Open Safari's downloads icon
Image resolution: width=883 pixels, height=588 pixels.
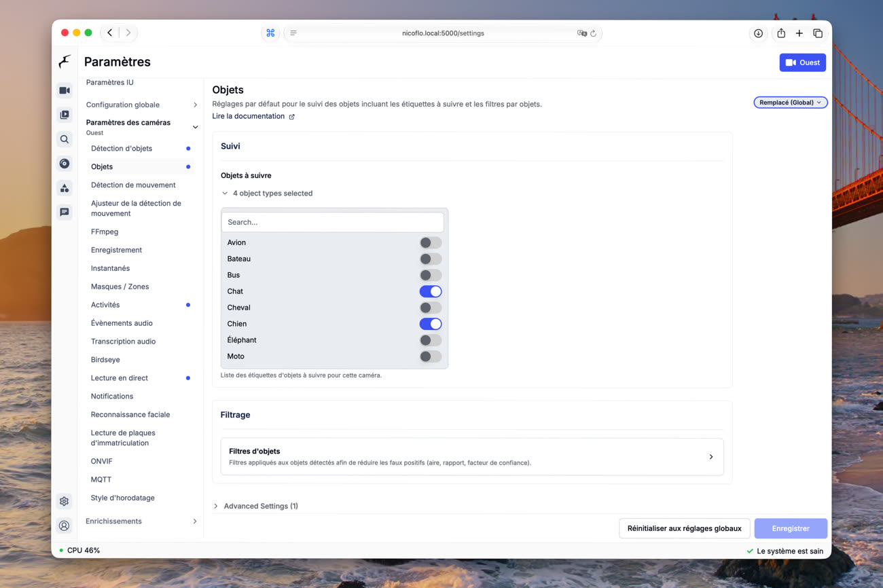[x=758, y=33]
